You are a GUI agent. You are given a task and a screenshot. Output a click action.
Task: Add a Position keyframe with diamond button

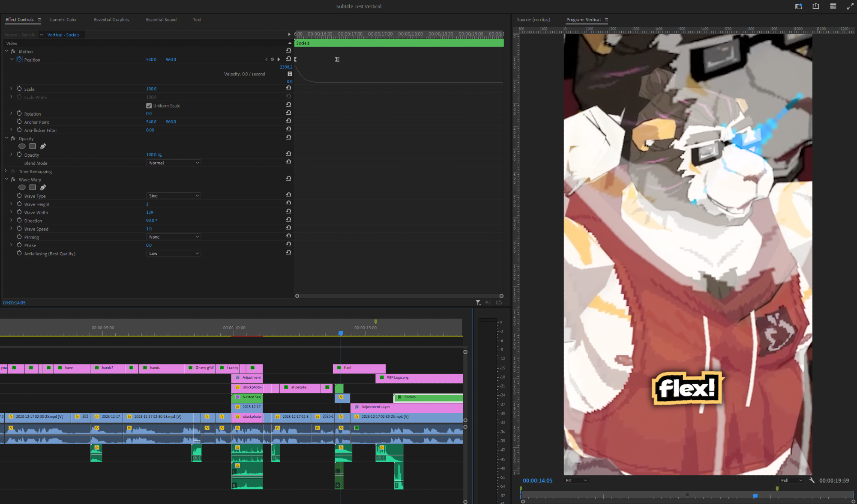pos(272,60)
